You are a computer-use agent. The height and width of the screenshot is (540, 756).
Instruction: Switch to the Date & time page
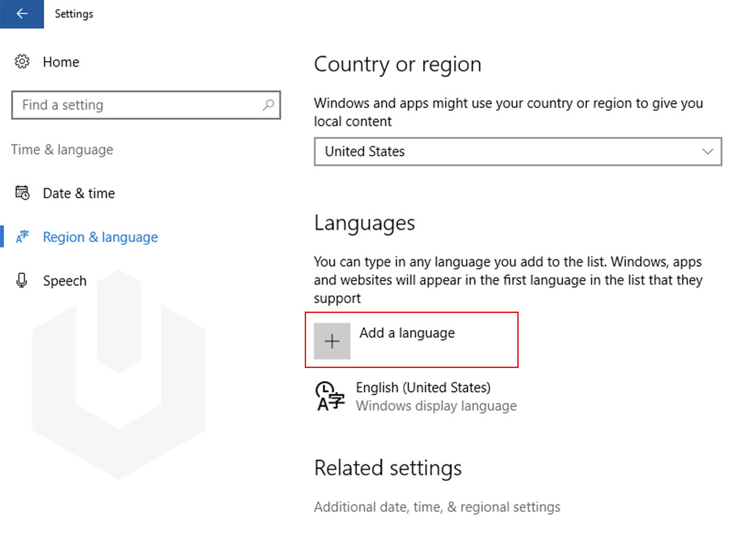(79, 193)
